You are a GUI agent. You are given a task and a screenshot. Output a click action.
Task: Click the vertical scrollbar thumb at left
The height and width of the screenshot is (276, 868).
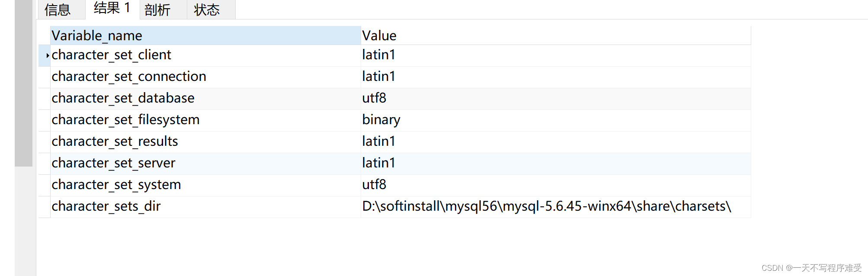[23, 83]
